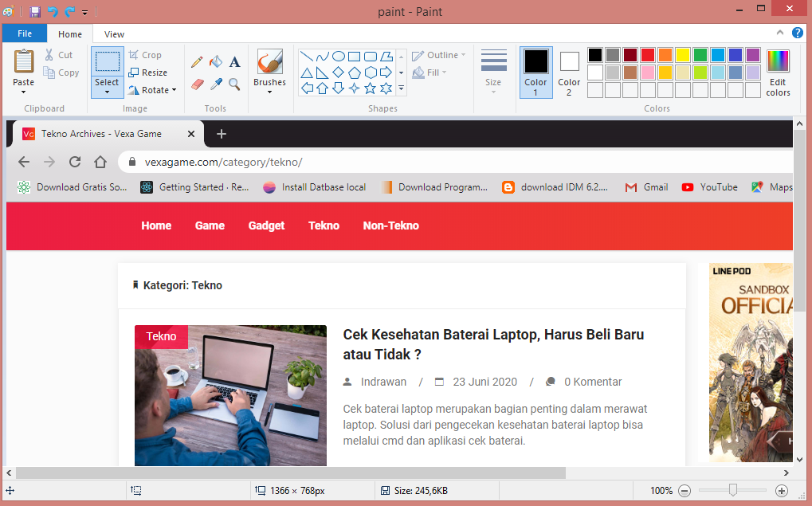Choose the Text tool
This screenshot has width=812, height=506.
pyautogui.click(x=234, y=61)
